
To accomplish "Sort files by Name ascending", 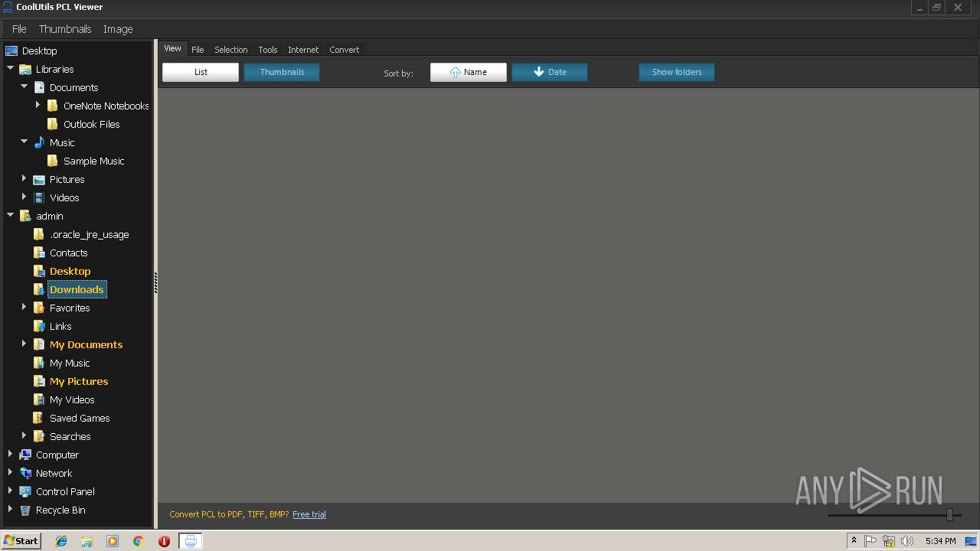I will coord(469,72).
